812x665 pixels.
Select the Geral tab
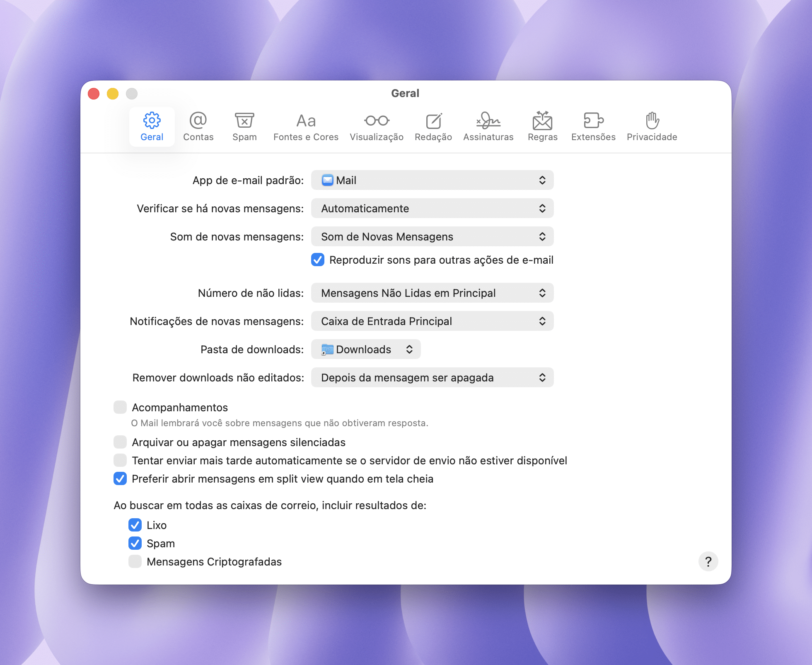[152, 126]
